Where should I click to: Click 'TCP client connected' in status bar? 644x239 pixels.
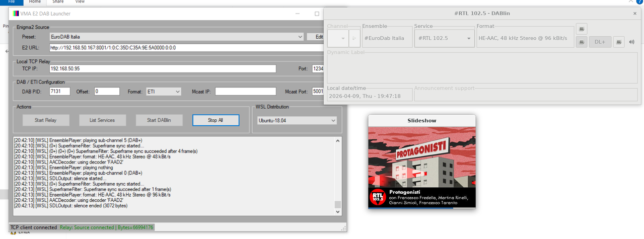(x=33, y=227)
